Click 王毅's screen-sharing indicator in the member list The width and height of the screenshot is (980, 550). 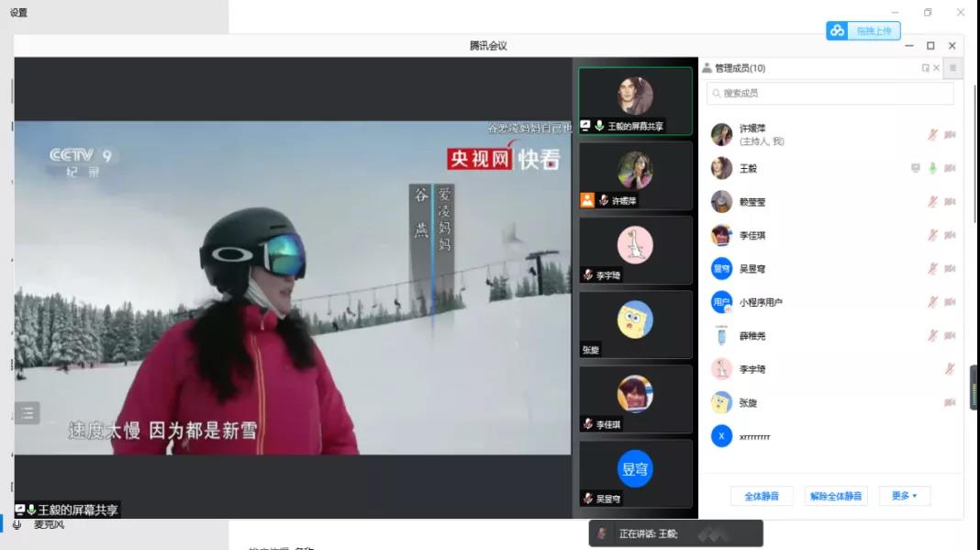pos(914,168)
